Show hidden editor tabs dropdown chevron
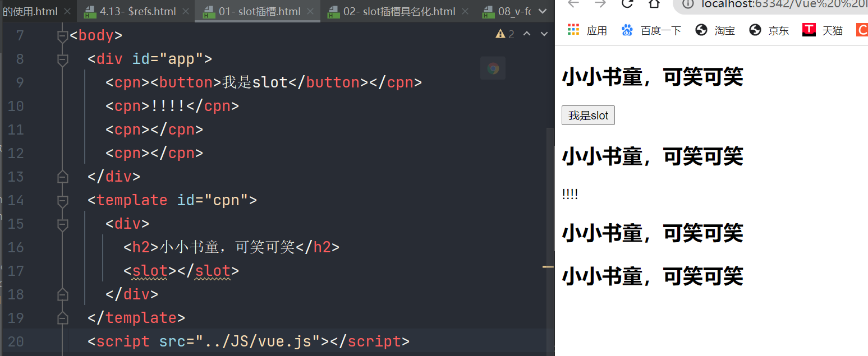Screen dimensions: 868x356 pyautogui.click(x=542, y=11)
